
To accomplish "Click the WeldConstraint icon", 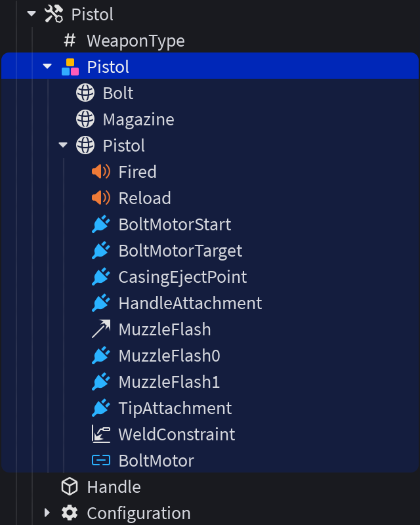I will [x=101, y=434].
